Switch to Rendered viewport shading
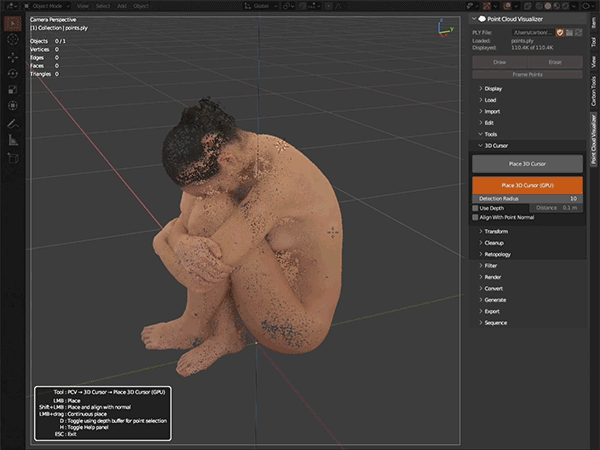Viewport: 600px width, 450px height. [x=565, y=6]
